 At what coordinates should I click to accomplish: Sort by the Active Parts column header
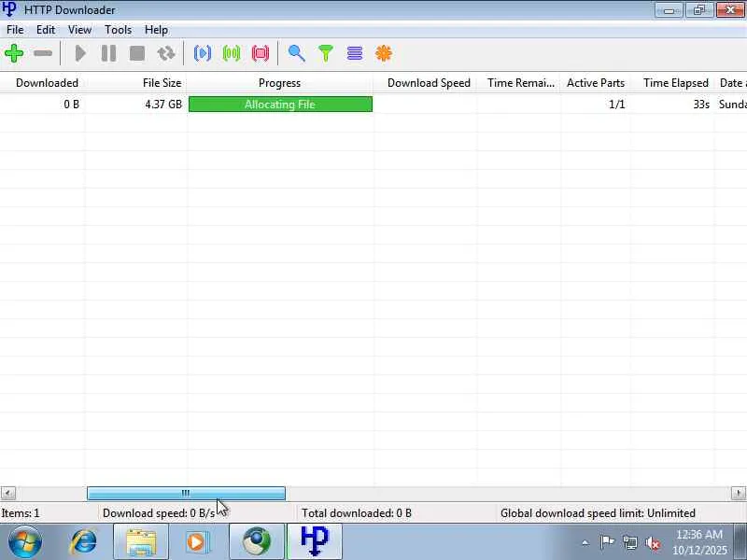(596, 83)
